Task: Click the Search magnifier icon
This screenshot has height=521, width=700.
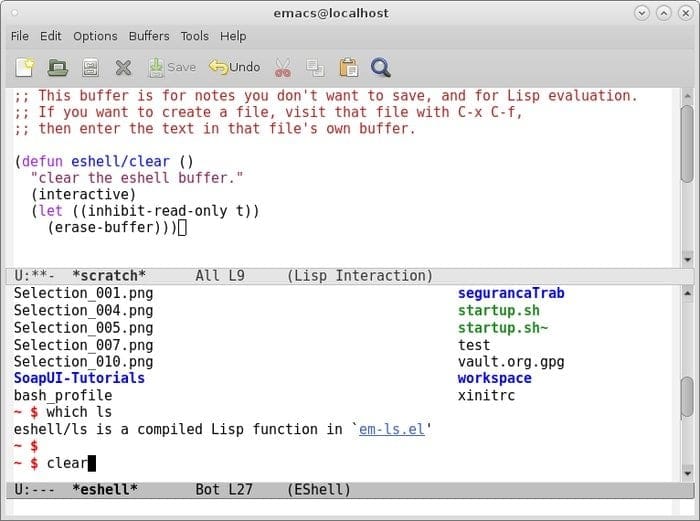Action: pyautogui.click(x=380, y=67)
